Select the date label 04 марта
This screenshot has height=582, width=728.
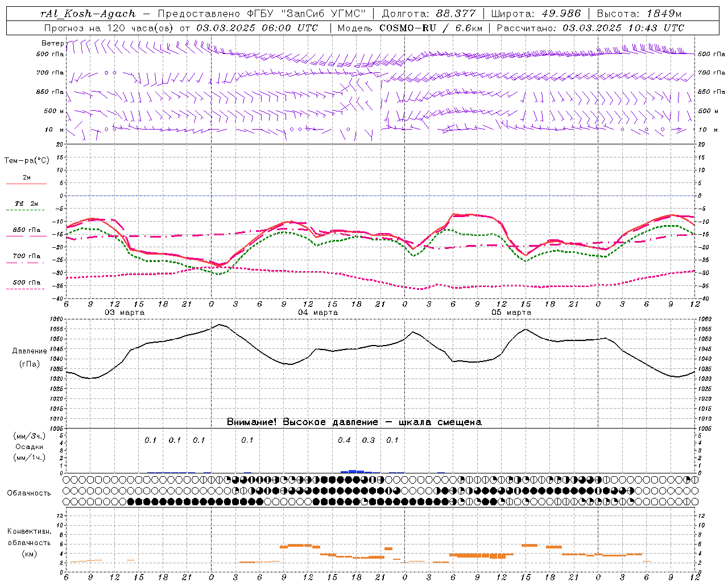[318, 313]
